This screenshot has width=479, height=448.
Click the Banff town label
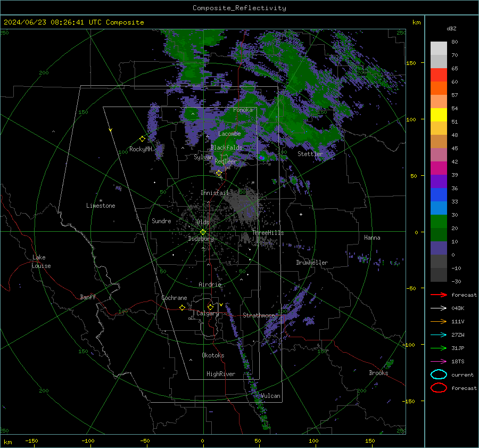point(88,297)
